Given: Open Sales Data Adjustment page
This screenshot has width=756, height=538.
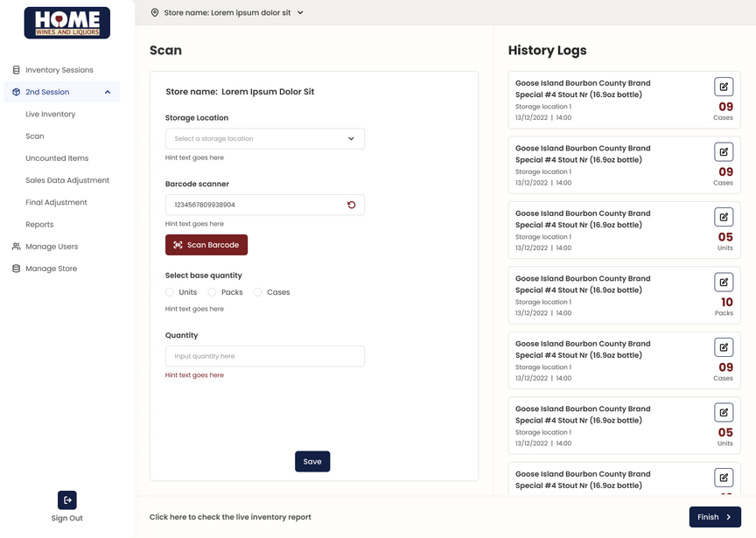Looking at the screenshot, I should [x=67, y=180].
